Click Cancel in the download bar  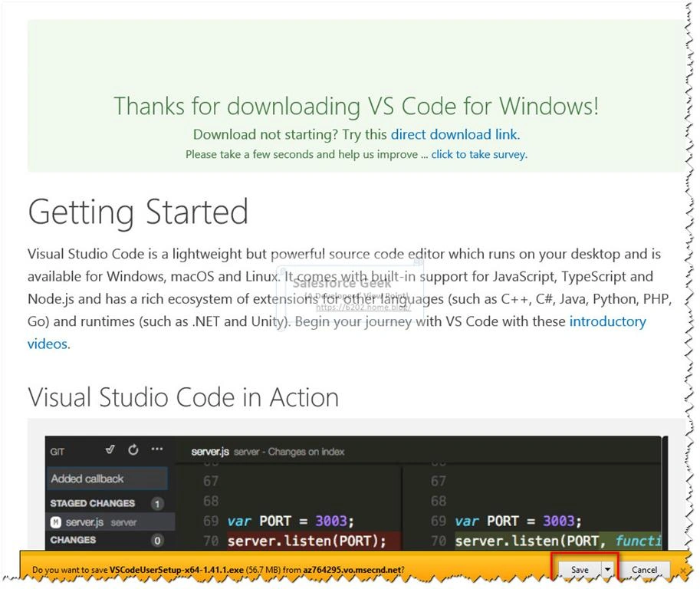pyautogui.click(x=644, y=570)
